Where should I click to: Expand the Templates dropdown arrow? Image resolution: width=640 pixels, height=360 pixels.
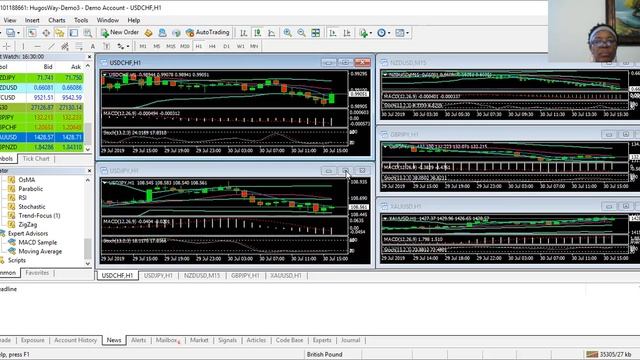tap(407, 33)
